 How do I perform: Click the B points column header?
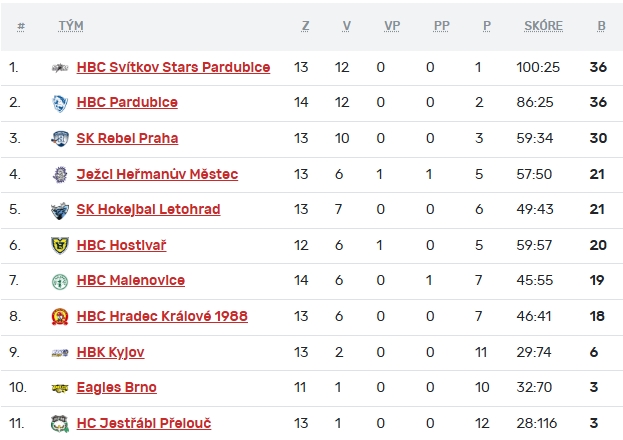coord(601,26)
